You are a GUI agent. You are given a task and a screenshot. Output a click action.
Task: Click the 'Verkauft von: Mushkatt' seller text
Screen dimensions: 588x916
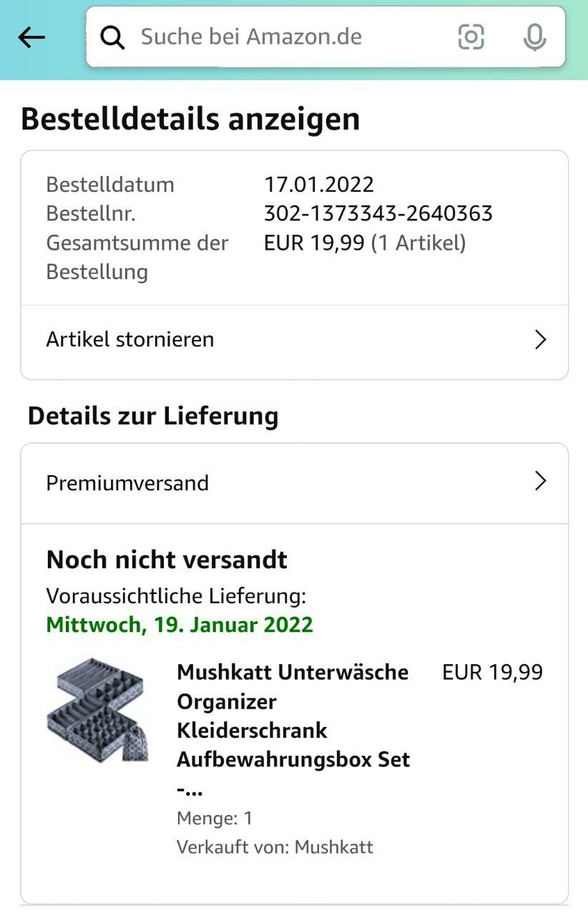[x=275, y=847]
